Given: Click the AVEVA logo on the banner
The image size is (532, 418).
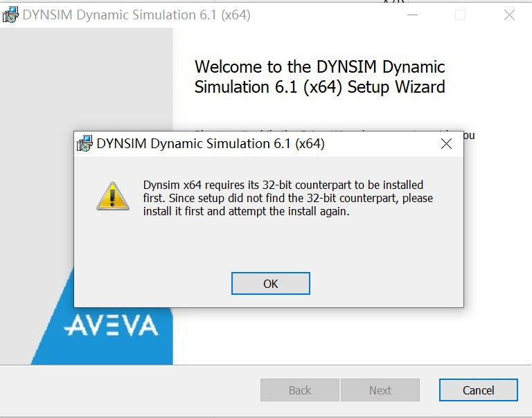Looking at the screenshot, I should tap(111, 325).
